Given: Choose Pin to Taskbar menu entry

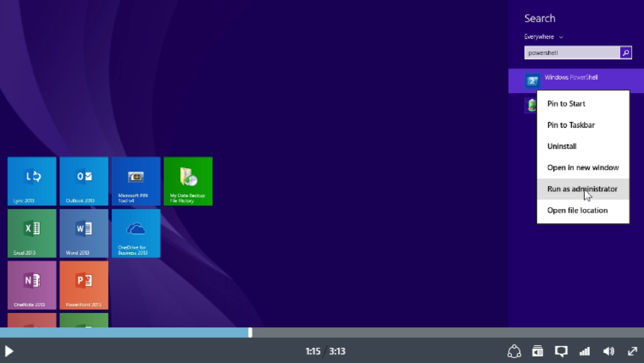Looking at the screenshot, I should [583, 125].
